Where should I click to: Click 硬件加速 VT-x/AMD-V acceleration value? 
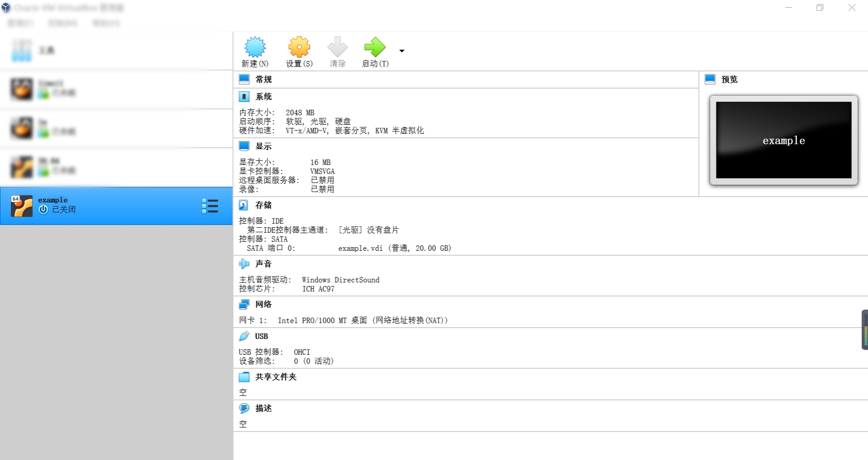coord(355,131)
